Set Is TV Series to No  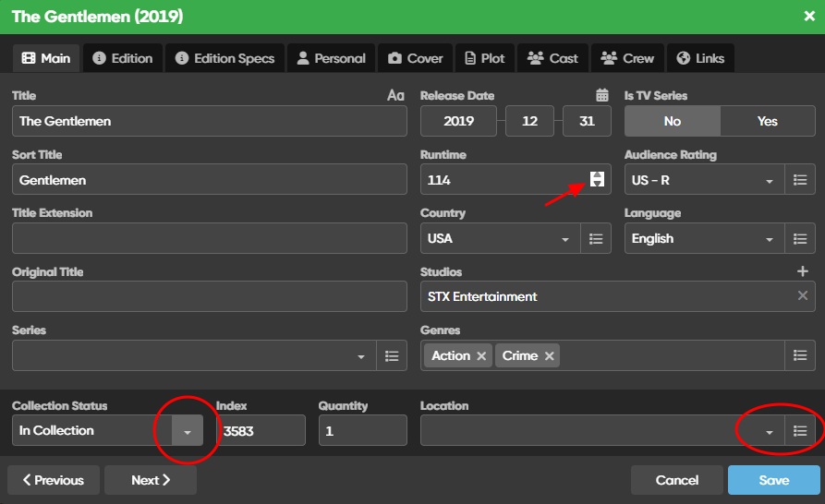[673, 121]
